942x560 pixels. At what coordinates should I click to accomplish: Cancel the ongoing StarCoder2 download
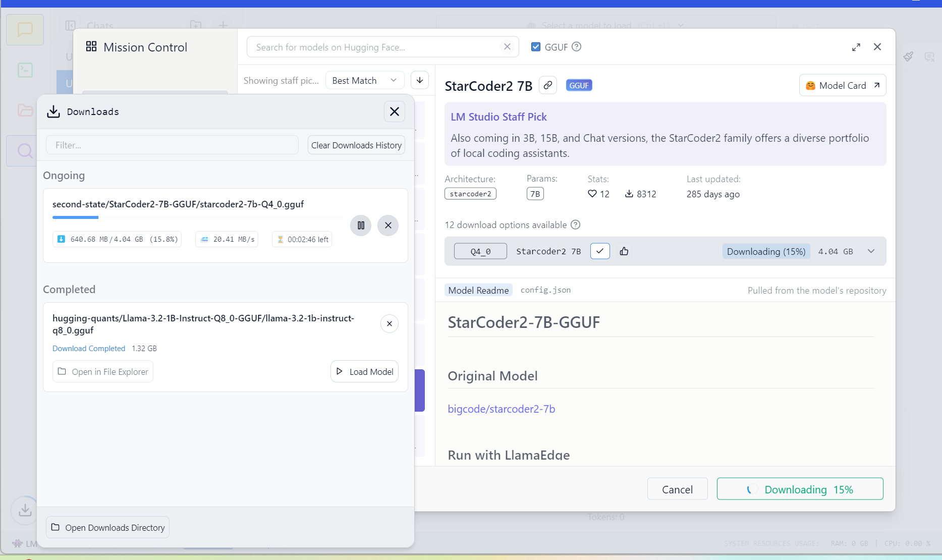388,226
